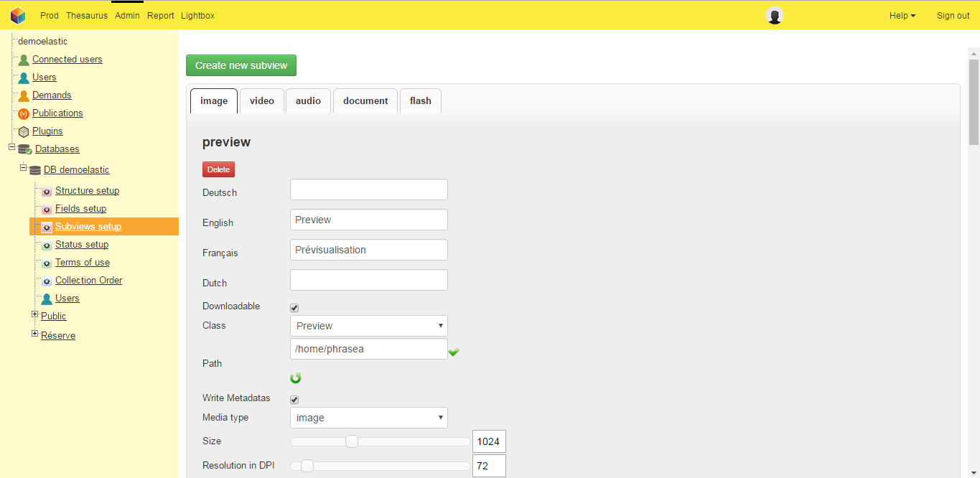Collapse the Databases tree node
Screen dimensions: 980x478
click(x=11, y=147)
